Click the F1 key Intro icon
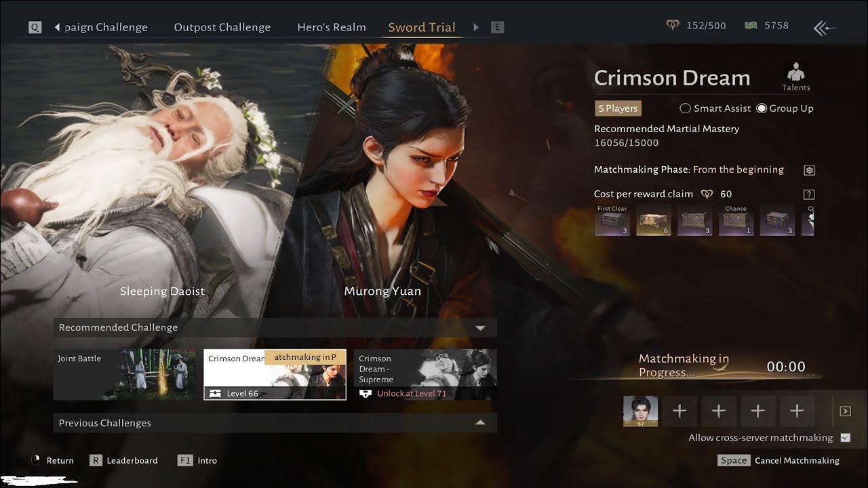Image resolution: width=868 pixels, height=488 pixels. (x=185, y=460)
